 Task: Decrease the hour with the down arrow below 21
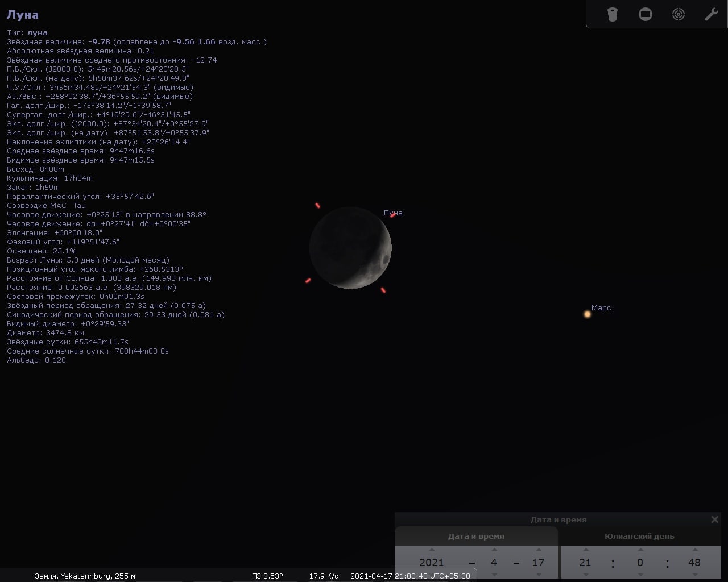click(x=585, y=575)
